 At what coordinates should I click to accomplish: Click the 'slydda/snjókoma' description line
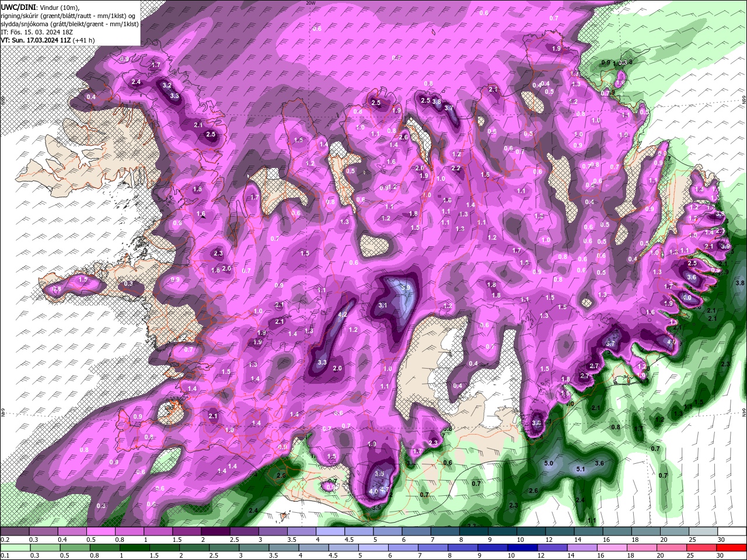69,24
